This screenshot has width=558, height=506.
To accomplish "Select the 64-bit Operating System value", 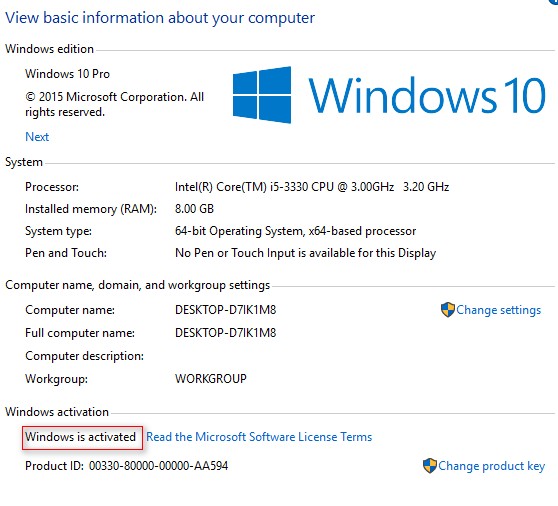I will pos(295,231).
